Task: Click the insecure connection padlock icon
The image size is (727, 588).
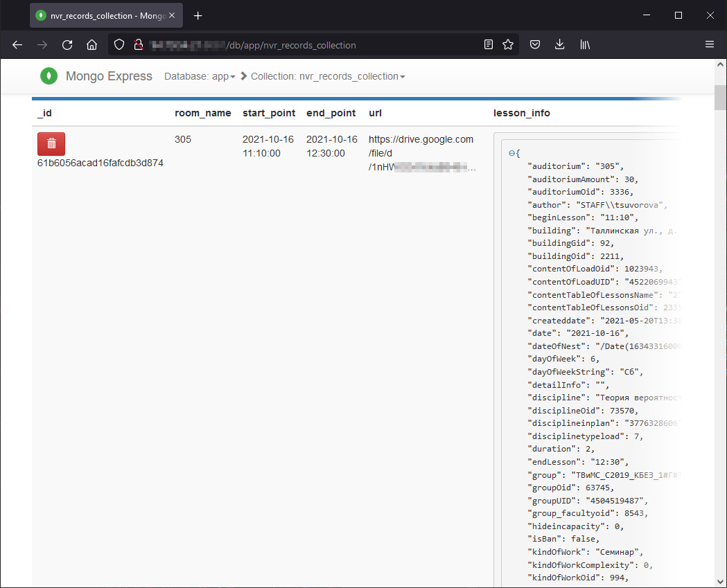Action: click(138, 45)
